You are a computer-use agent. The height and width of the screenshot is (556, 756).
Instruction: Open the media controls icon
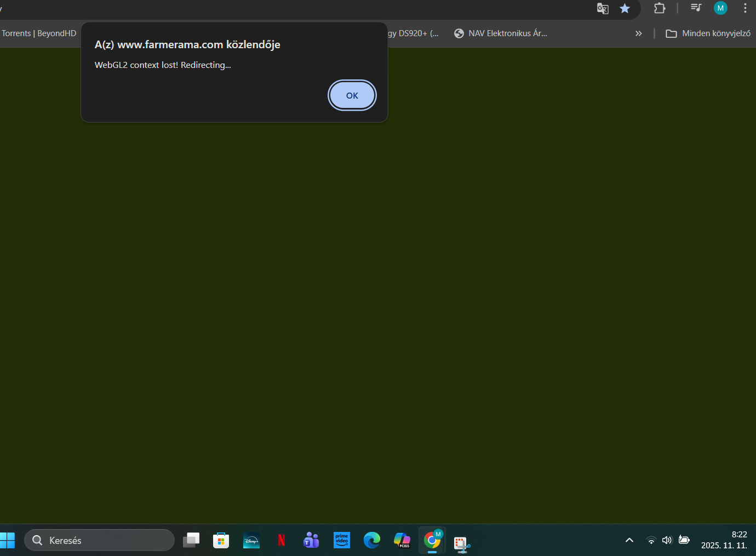coord(696,8)
